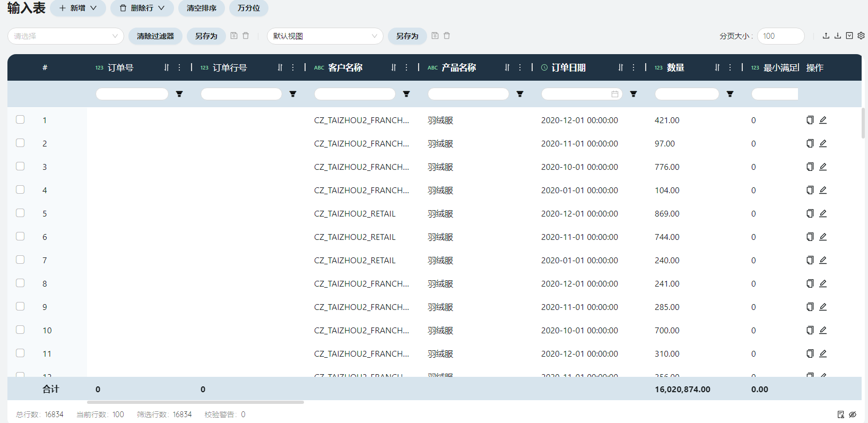Sort by 客户名称 column
This screenshot has width=868, height=423.
[x=394, y=67]
